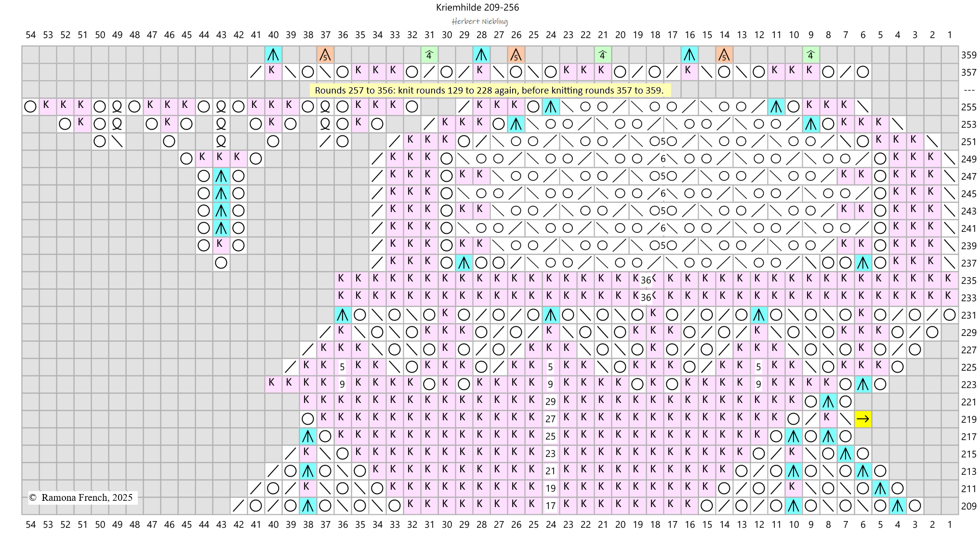The width and height of the screenshot is (980, 536).
Task: Click the Herbert Niebling designer name
Action: click(479, 21)
